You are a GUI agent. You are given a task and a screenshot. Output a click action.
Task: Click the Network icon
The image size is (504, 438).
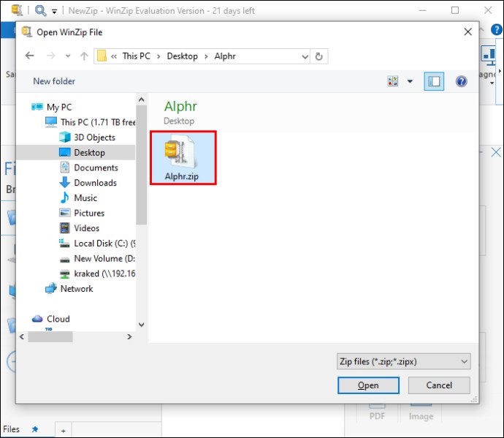click(x=51, y=288)
